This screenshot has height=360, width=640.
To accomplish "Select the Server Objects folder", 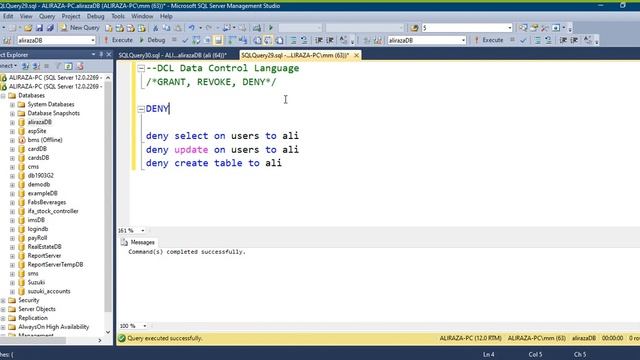I will click(37, 309).
